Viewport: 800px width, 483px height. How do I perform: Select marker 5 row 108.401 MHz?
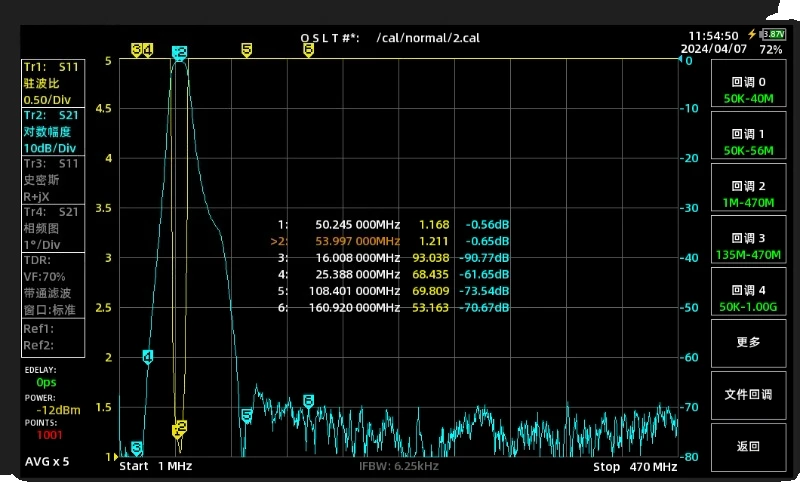pyautogui.click(x=393, y=291)
